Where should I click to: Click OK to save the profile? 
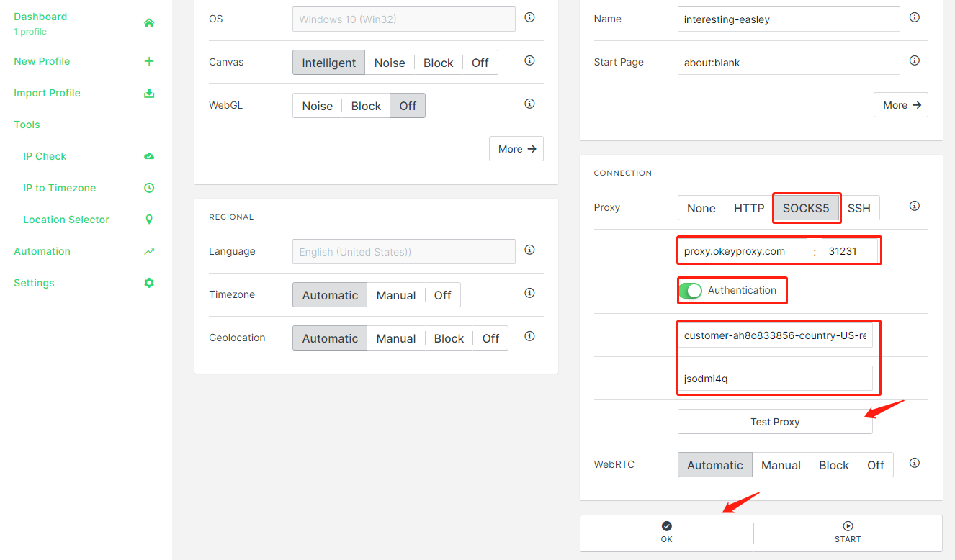pos(666,532)
